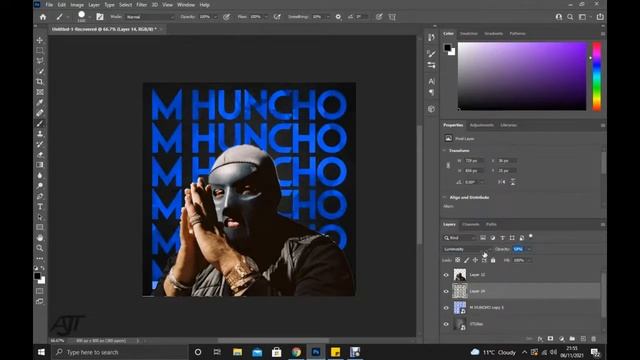Image resolution: width=640 pixels, height=360 pixels.
Task: Create a new layer
Action: (583, 339)
